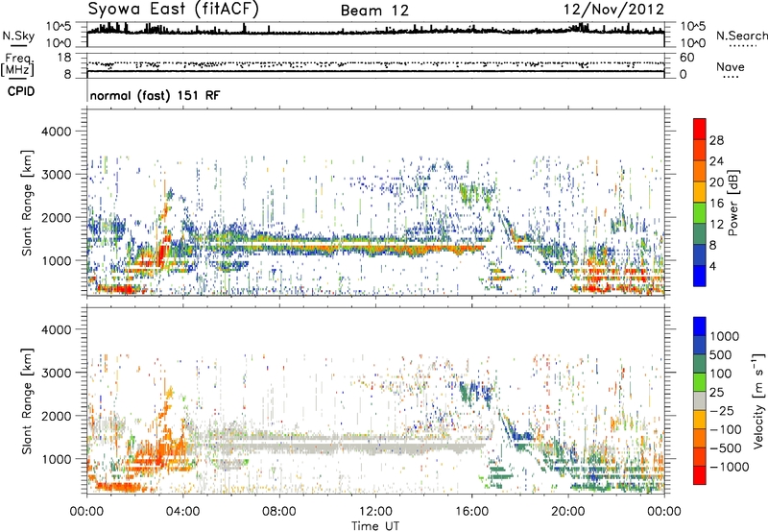
Task: Click the 1000 tick on velocity panel range axis
Action: tap(57, 459)
